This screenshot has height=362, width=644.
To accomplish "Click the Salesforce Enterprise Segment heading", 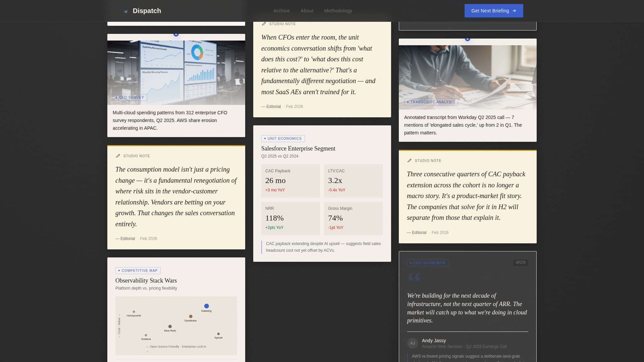I will pos(298,148).
